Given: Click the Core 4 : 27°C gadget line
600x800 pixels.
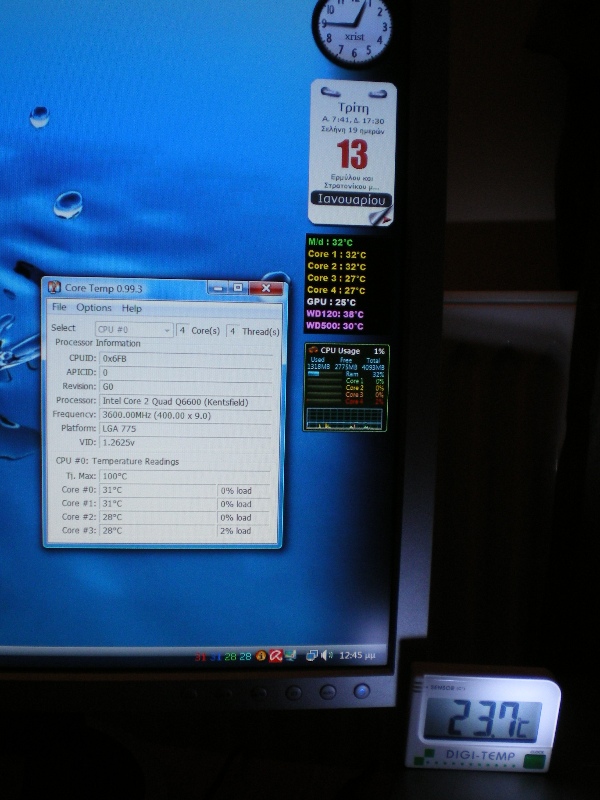Looking at the screenshot, I should coord(336,290).
